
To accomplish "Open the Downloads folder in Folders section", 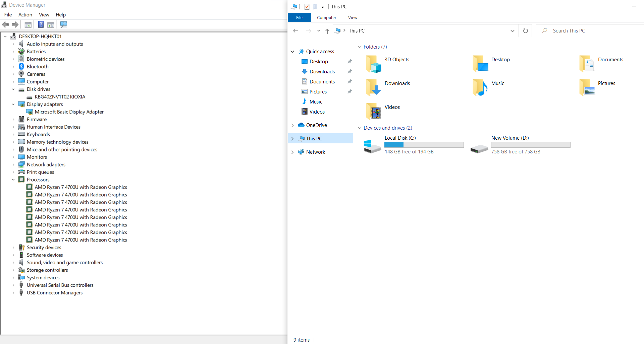I will point(397,83).
